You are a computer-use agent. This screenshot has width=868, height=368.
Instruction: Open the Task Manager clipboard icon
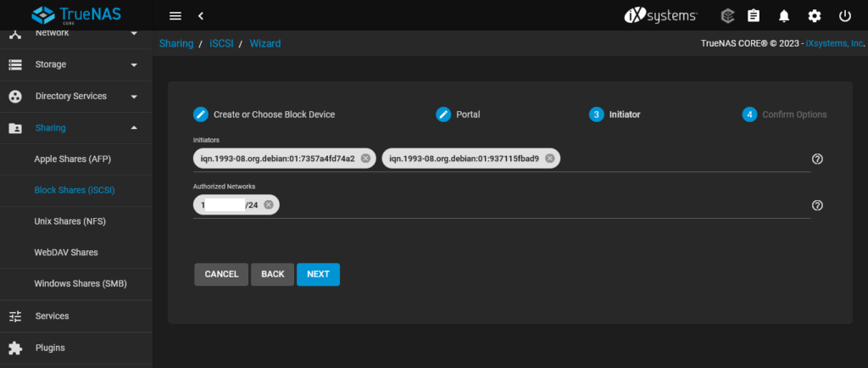tap(754, 15)
